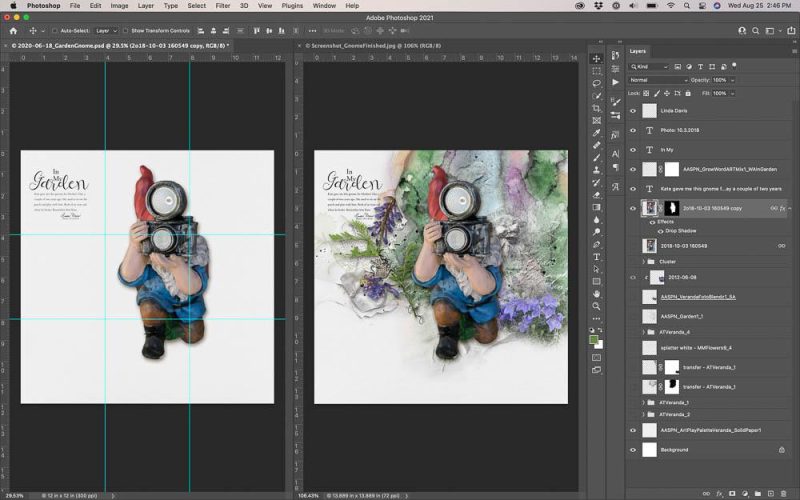Click the Layers panel tab
The height and width of the screenshot is (500, 800).
pos(638,51)
